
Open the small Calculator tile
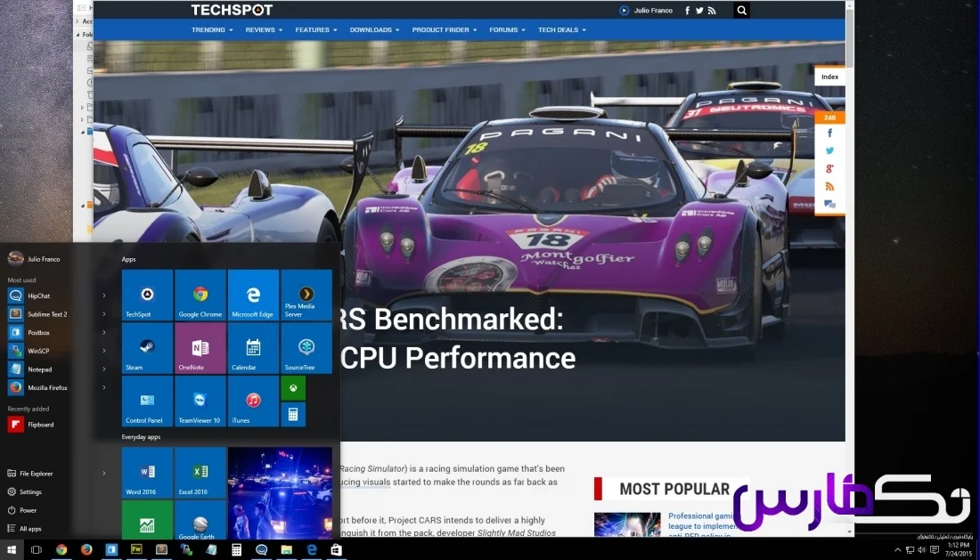tap(293, 415)
